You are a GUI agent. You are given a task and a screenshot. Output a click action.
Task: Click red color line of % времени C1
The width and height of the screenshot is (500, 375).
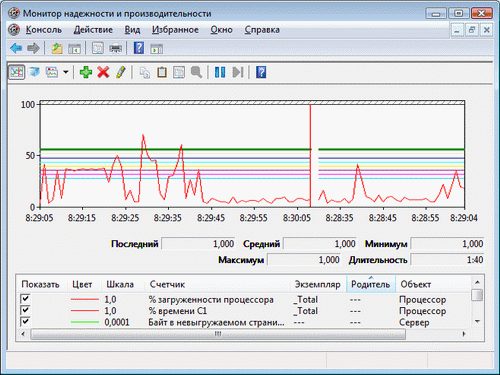click(85, 311)
